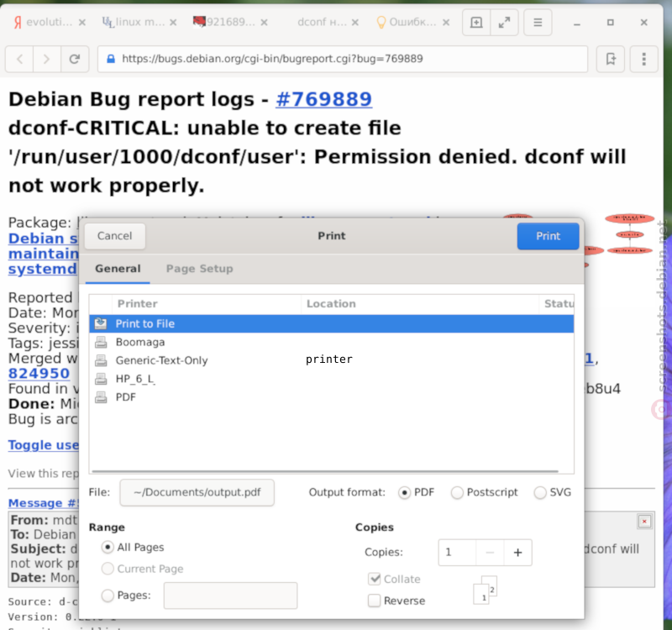Reload the Debian bug page
Image resolution: width=672 pixels, height=630 pixels.
(74, 59)
